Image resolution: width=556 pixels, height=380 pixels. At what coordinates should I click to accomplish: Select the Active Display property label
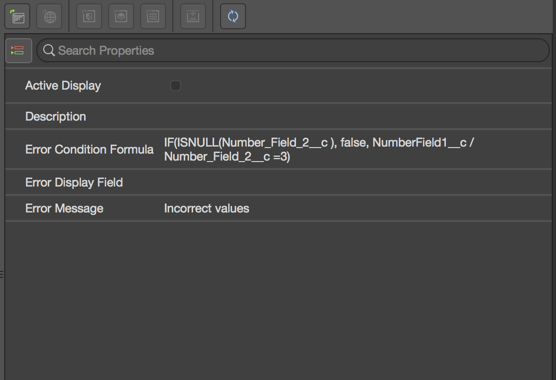pos(63,86)
